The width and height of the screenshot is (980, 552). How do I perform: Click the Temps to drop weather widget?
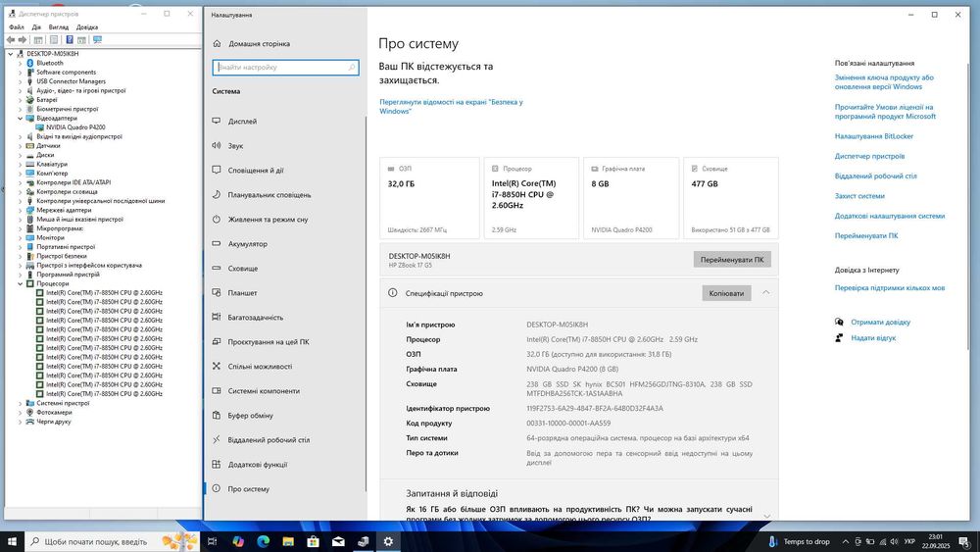pos(800,541)
